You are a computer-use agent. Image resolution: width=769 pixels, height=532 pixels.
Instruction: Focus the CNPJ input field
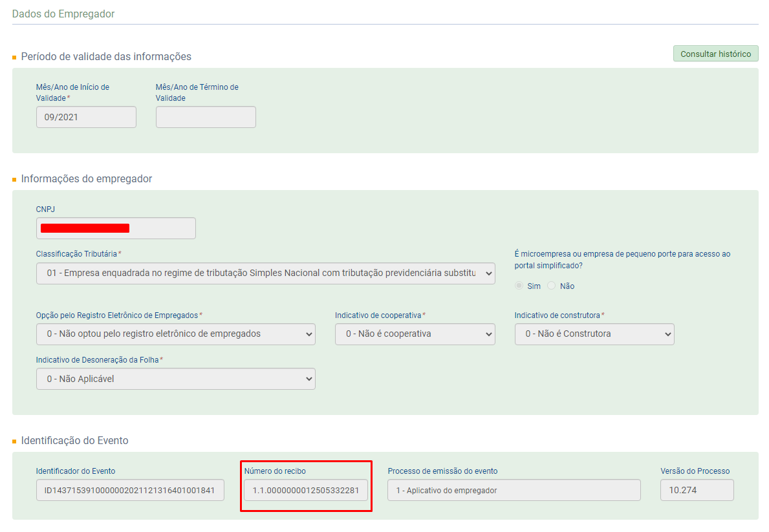coord(116,228)
